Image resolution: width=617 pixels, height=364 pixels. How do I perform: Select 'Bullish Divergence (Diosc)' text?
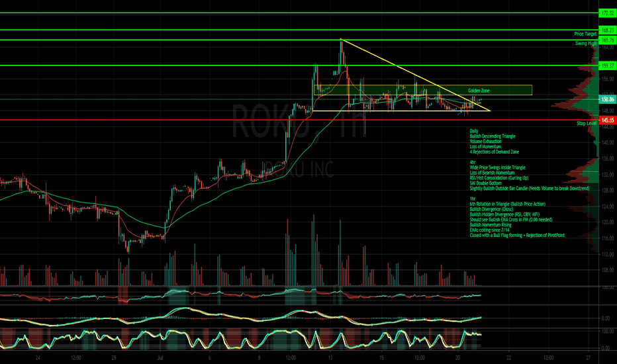coord(491,209)
